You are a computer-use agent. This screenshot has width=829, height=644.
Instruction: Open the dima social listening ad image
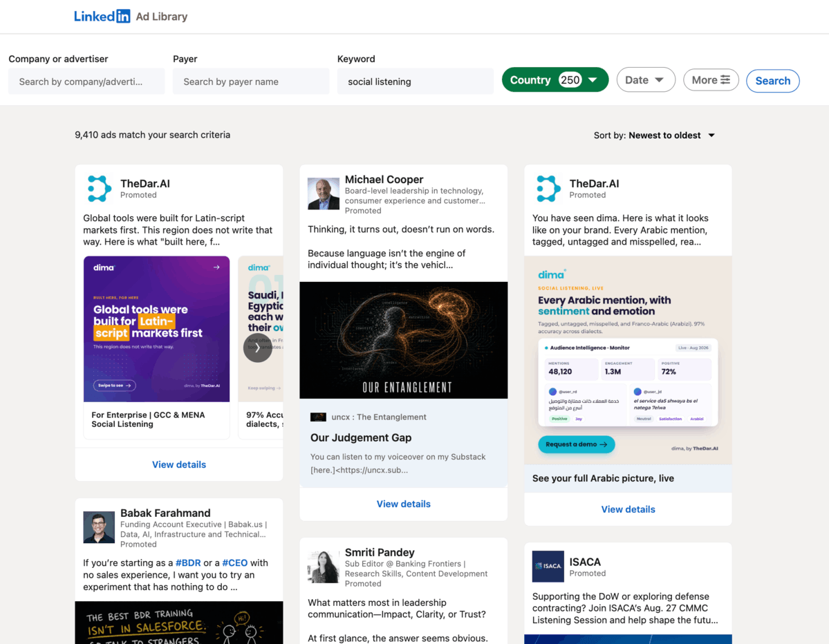(x=628, y=360)
